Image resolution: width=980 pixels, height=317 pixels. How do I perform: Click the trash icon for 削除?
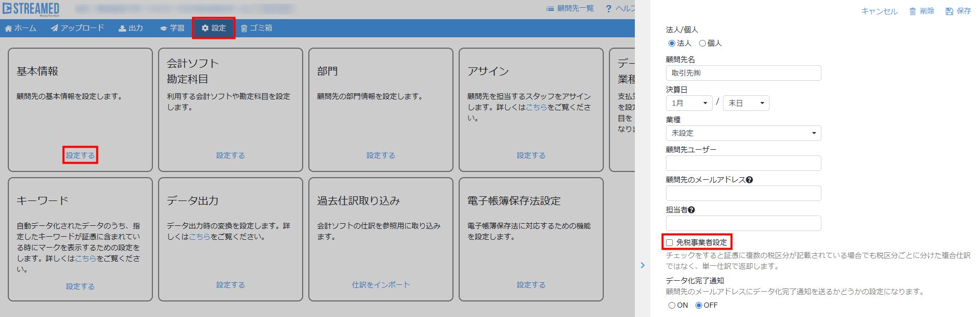click(x=913, y=11)
